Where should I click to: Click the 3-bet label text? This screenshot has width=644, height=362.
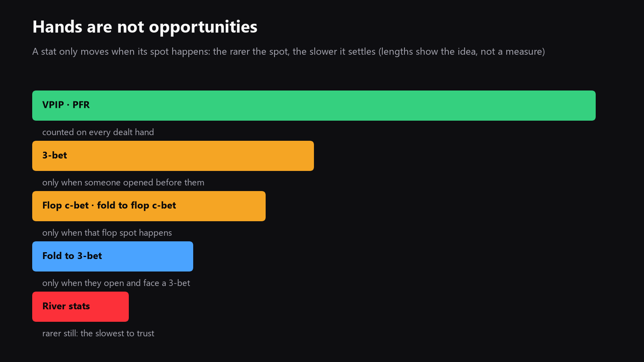tap(55, 155)
